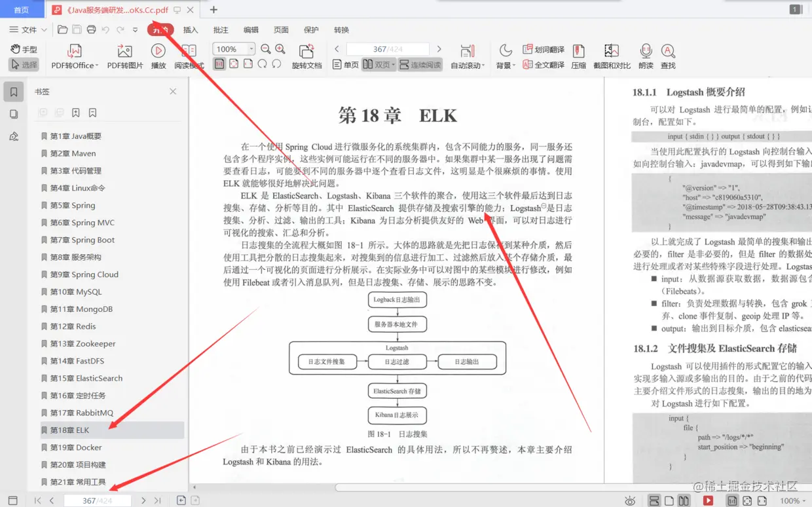Open the 文件 menu
The width and height of the screenshot is (812, 507).
click(x=28, y=29)
